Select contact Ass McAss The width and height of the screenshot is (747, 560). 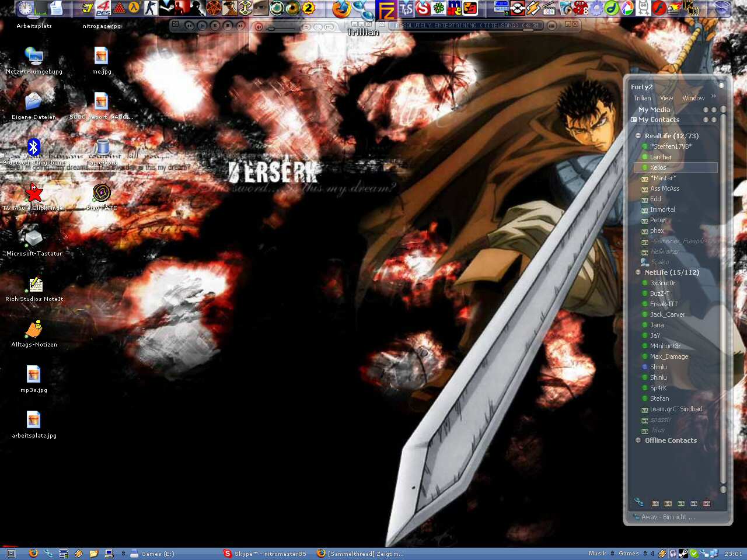(x=665, y=188)
